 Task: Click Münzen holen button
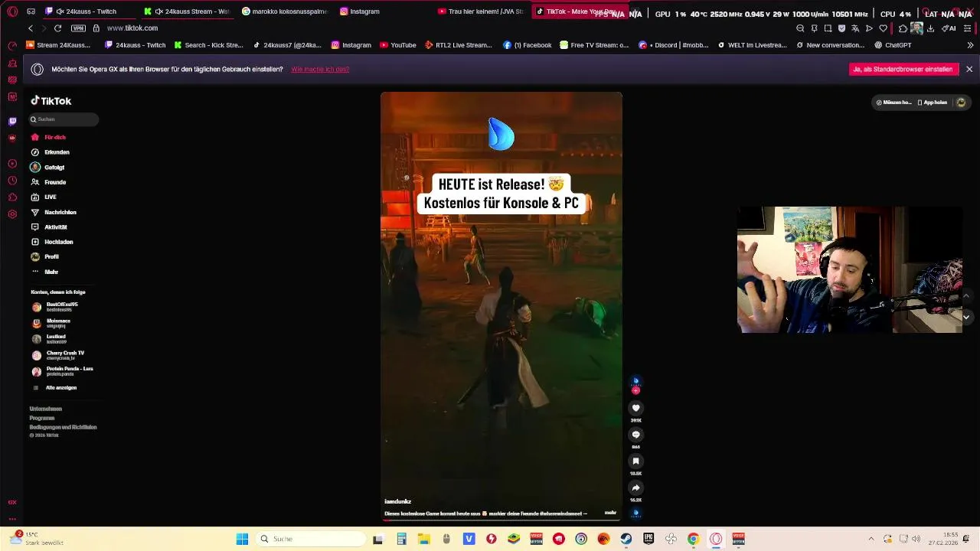894,102
